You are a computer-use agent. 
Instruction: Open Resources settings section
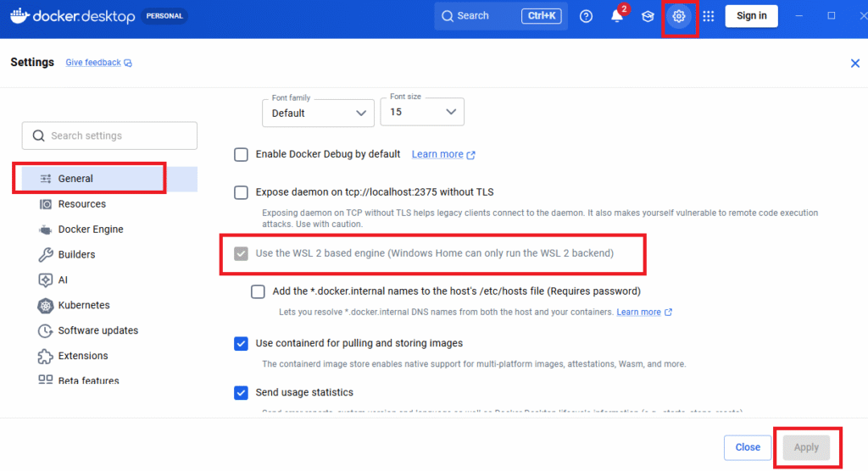tap(109, 204)
